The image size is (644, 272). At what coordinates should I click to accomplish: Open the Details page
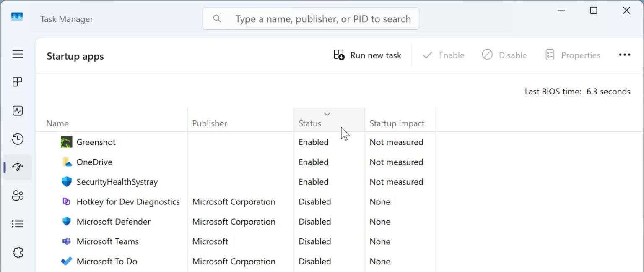(17, 223)
